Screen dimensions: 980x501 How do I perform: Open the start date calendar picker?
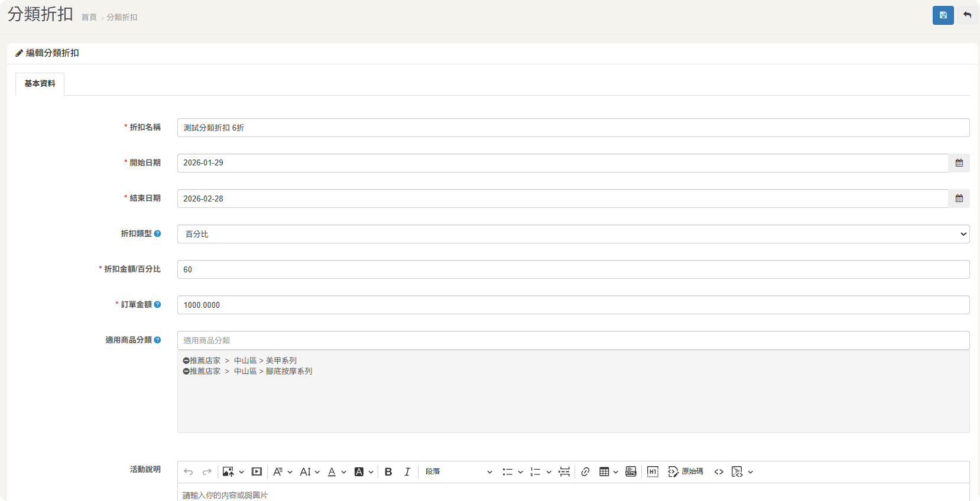959,163
